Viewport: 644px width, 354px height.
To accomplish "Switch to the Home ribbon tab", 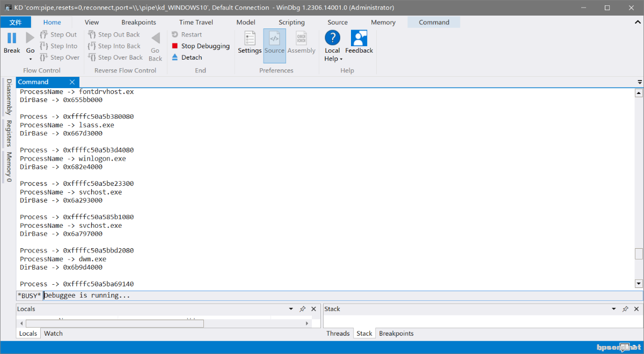I will point(52,22).
